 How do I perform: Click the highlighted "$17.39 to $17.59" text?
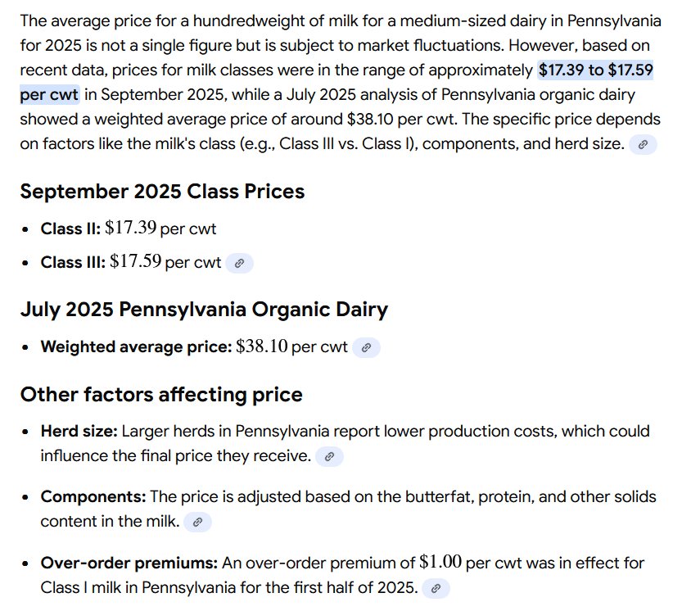594,70
